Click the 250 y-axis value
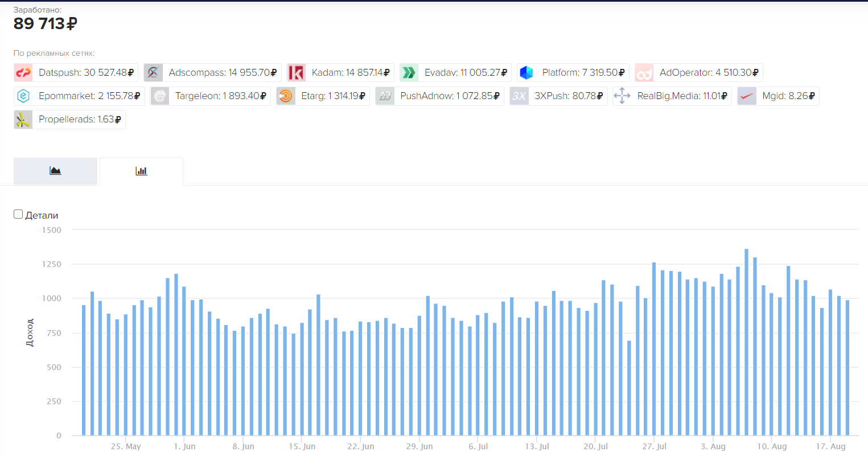Screen dimensions: 868x456 [x=54, y=401]
